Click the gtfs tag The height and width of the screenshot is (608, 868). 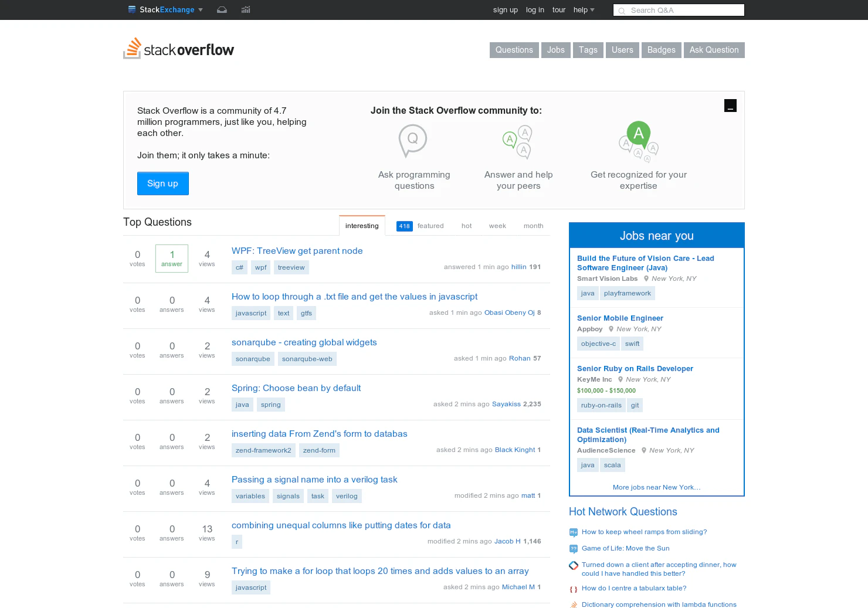pos(306,313)
